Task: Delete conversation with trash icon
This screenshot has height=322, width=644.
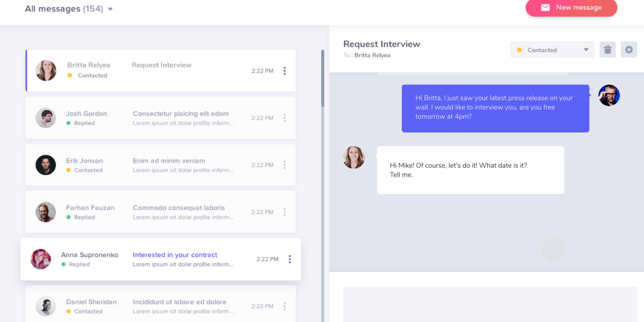Action: click(x=607, y=50)
